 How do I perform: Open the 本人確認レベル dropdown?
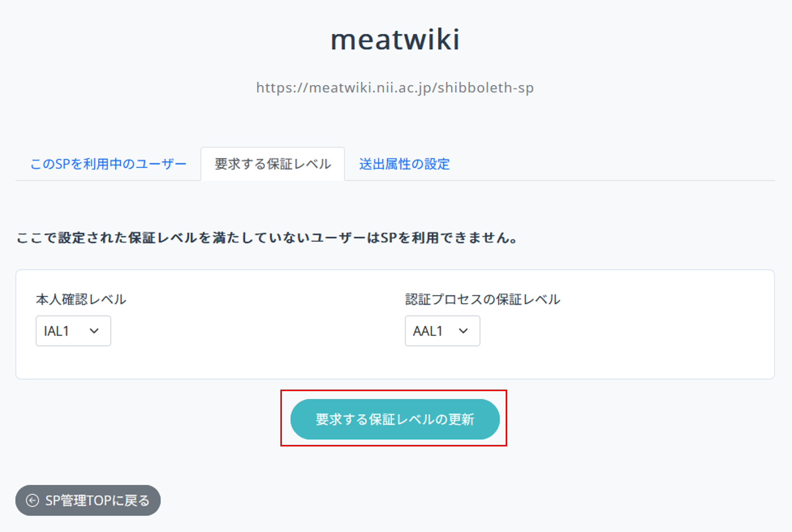(73, 331)
